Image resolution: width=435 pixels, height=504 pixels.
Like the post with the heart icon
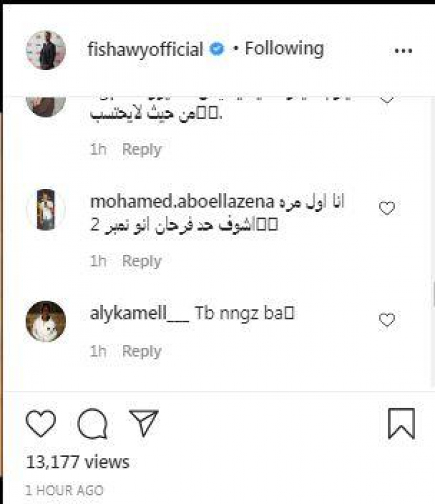tap(41, 424)
